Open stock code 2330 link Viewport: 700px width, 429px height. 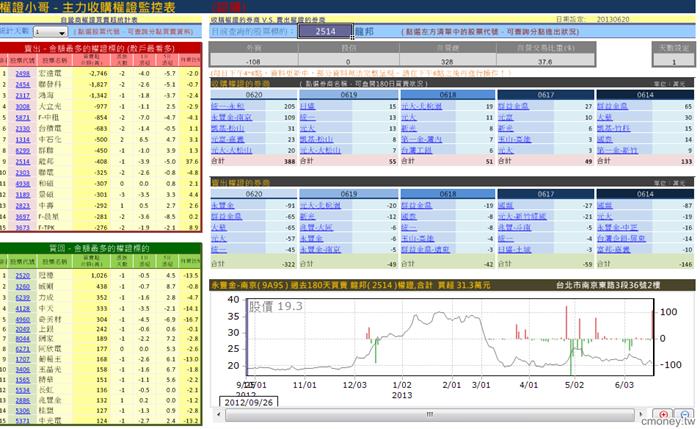[23, 128]
